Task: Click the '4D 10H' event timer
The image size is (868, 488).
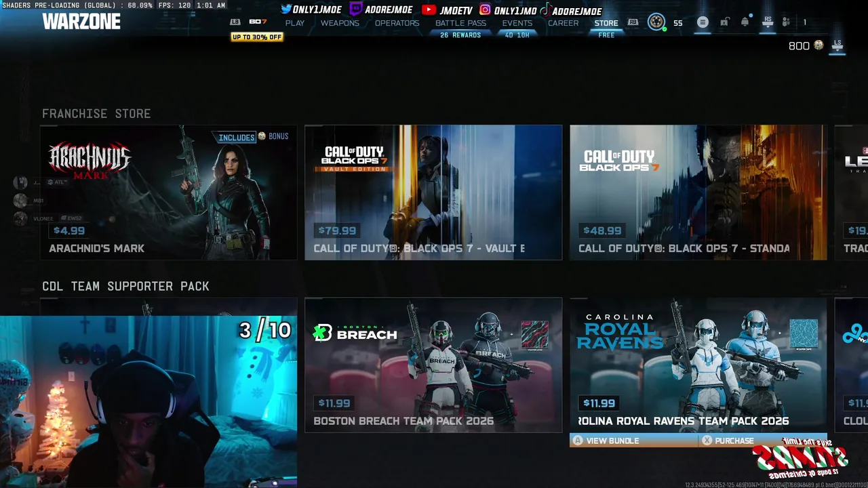Action: coord(517,35)
